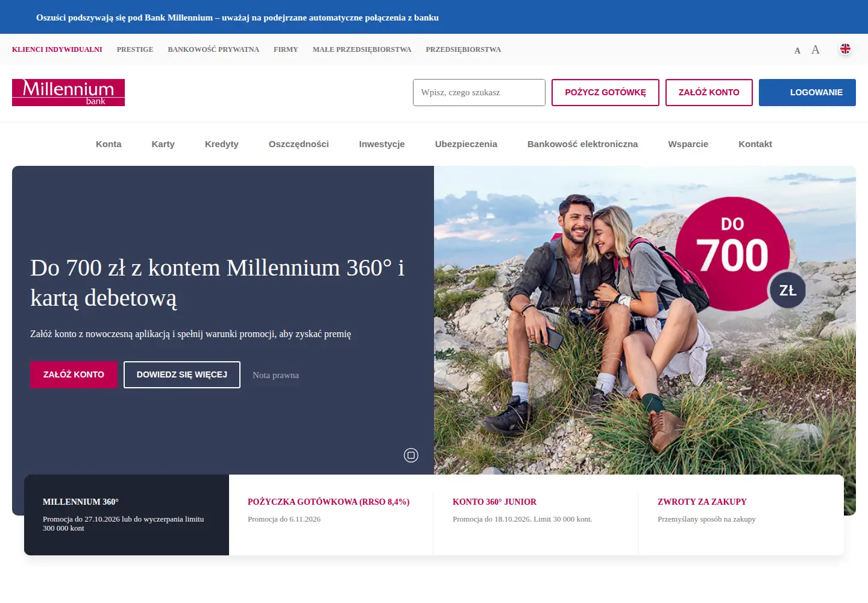Click Załóż Konto in the header
The height and width of the screenshot is (603, 868).
709,92
